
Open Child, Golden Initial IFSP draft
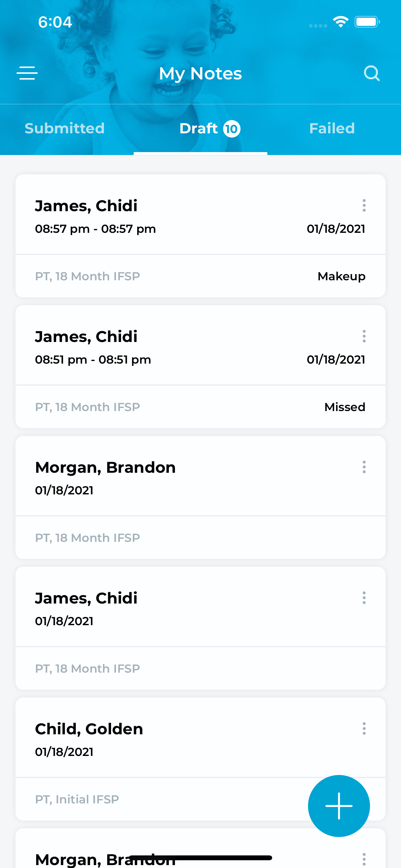[200, 759]
